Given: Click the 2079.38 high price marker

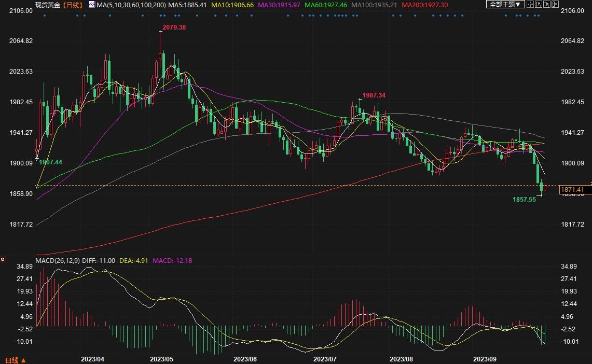Looking at the screenshot, I should (x=174, y=27).
